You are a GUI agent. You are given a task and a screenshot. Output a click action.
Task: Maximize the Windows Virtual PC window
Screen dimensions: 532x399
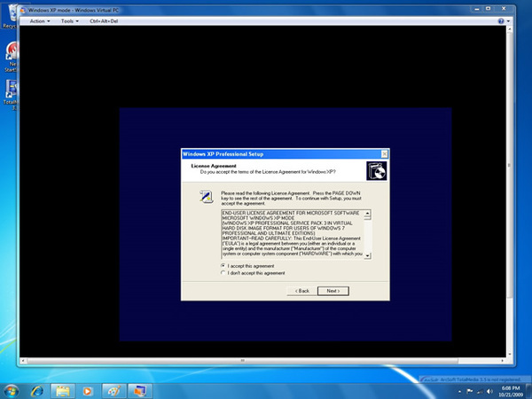488,9
